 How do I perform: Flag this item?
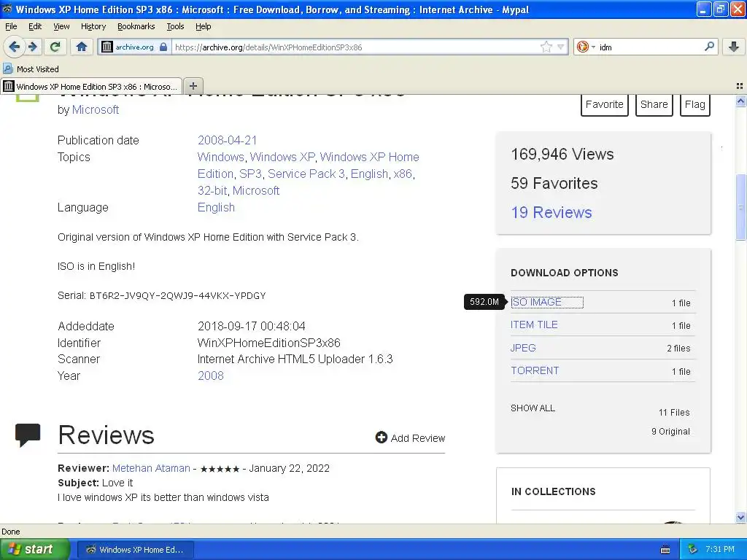694,104
